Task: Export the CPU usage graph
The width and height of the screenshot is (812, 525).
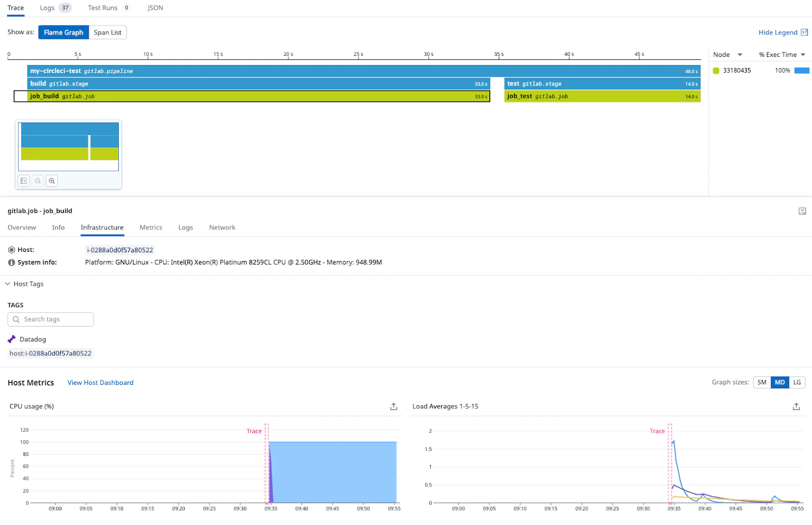Action: click(x=393, y=407)
